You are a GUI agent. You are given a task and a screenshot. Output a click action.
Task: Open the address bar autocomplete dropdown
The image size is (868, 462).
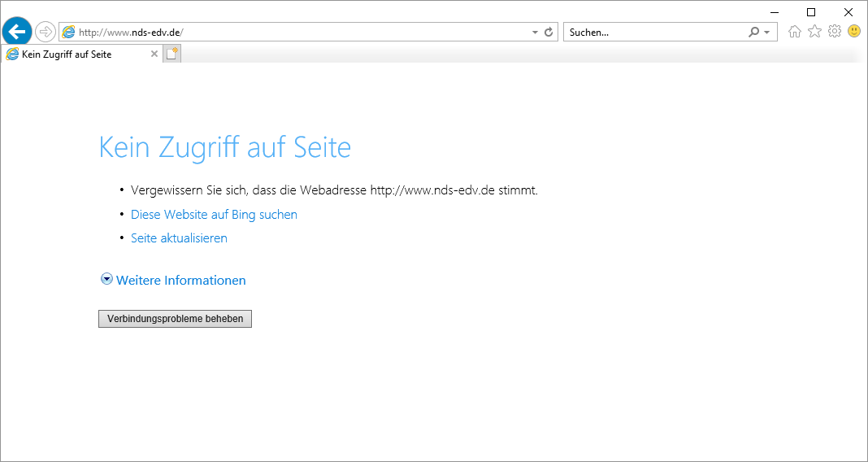click(x=535, y=33)
